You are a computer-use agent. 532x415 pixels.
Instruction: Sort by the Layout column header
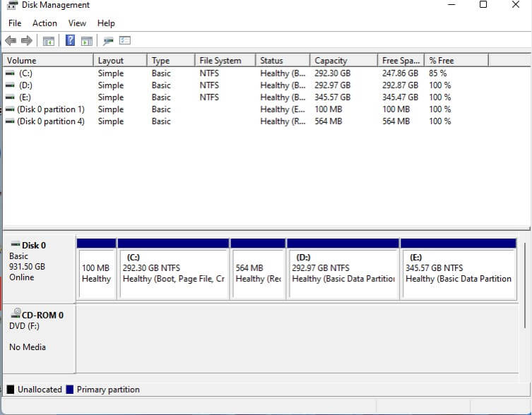coord(120,61)
